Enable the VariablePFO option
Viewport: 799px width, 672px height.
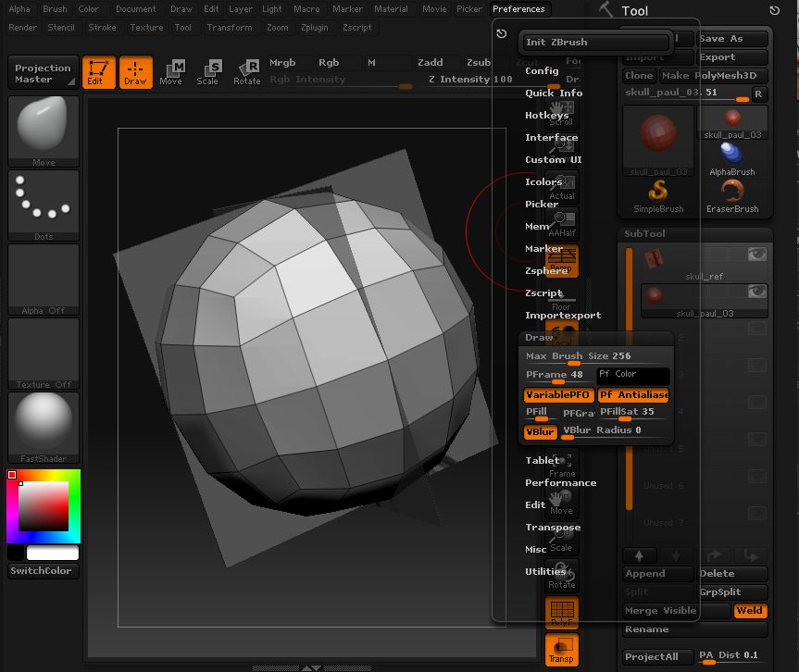tap(556, 394)
